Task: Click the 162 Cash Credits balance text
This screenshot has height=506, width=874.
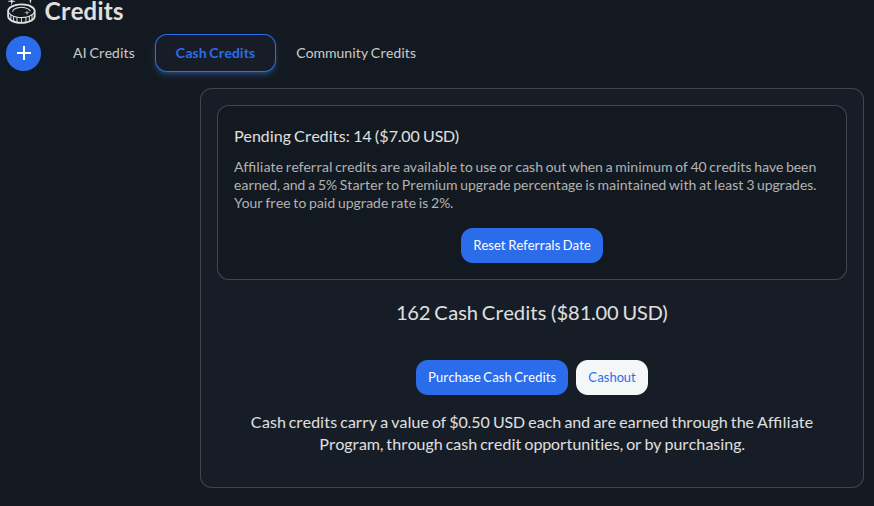Action: (x=471, y=313)
